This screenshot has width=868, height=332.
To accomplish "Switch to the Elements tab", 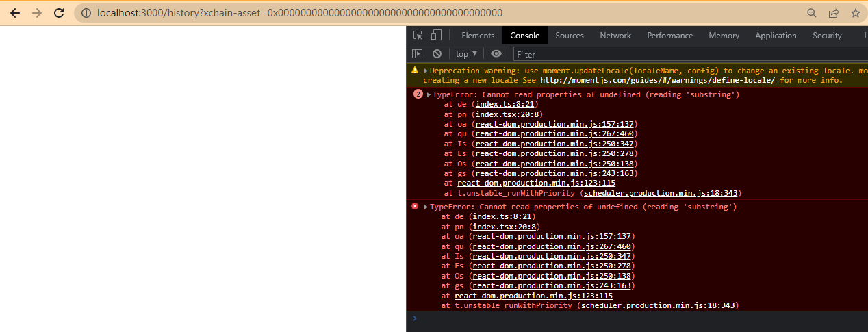I will 478,36.
